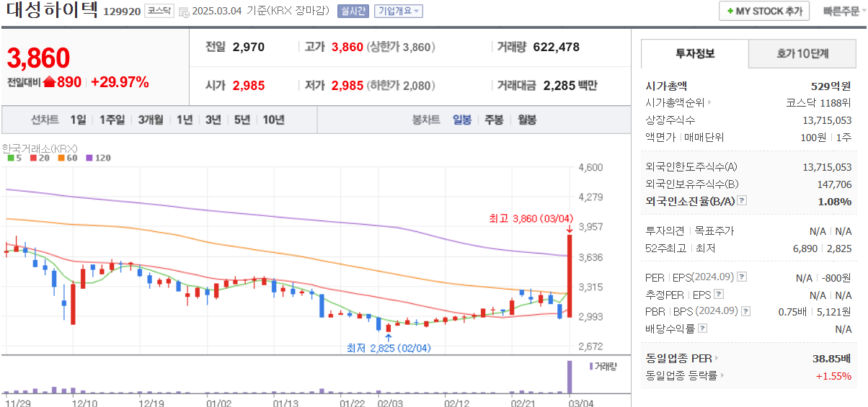Switch candle chart to 주봉
This screenshot has width=868, height=407.
(x=494, y=120)
